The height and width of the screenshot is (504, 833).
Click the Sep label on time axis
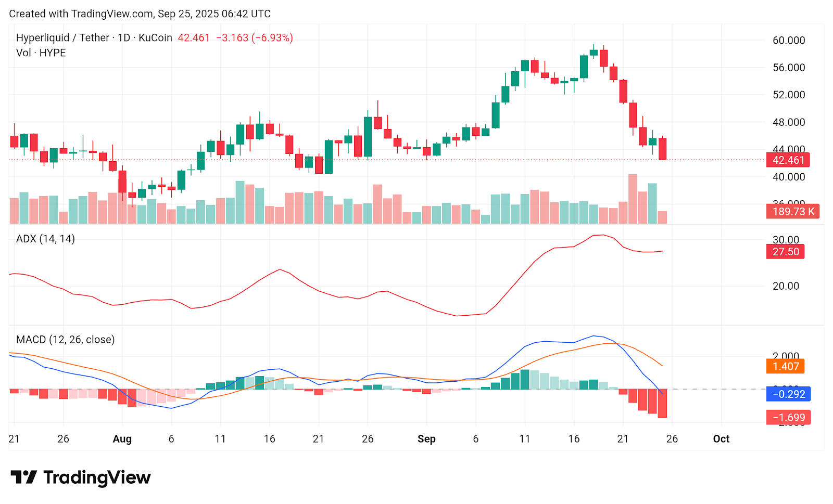(426, 439)
